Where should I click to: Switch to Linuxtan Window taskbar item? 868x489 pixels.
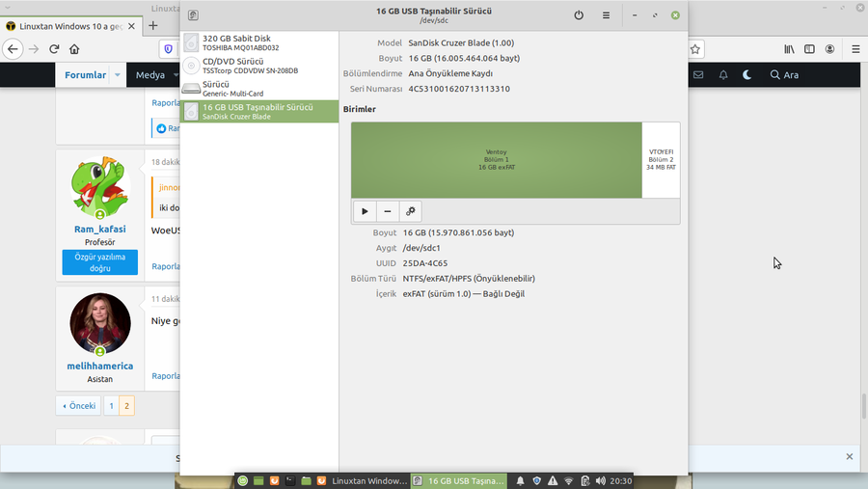pyautogui.click(x=363, y=480)
